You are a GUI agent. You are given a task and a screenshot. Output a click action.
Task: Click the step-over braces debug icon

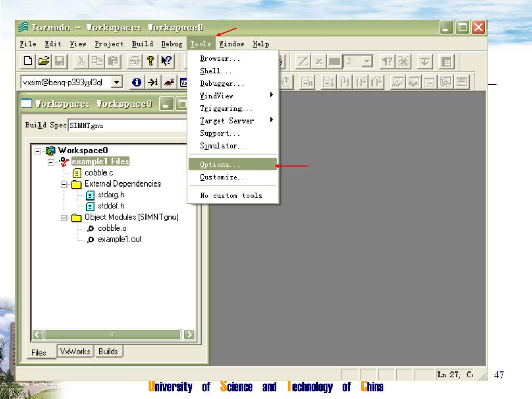click(361, 82)
